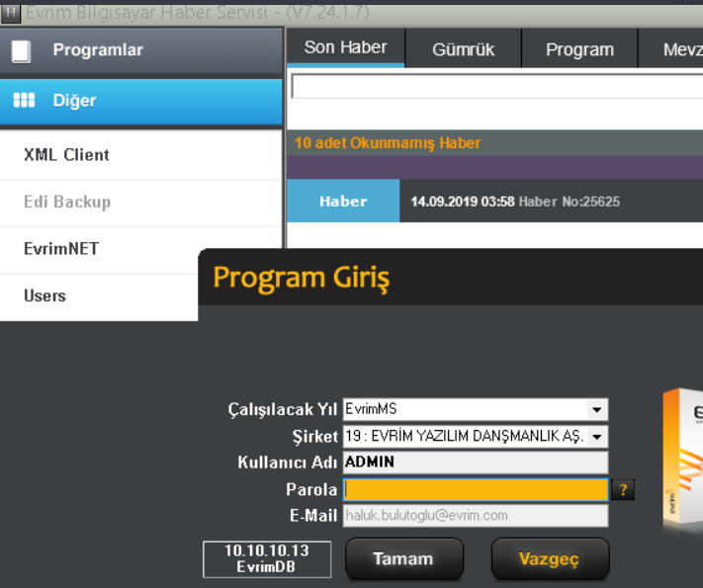This screenshot has width=703, height=588.
Task: Click the Evrim product box image
Action: point(683,460)
